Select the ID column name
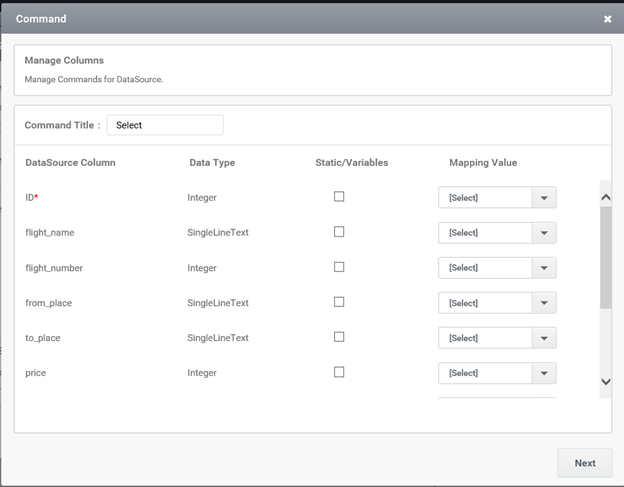The height and width of the screenshot is (487, 624). [31, 197]
